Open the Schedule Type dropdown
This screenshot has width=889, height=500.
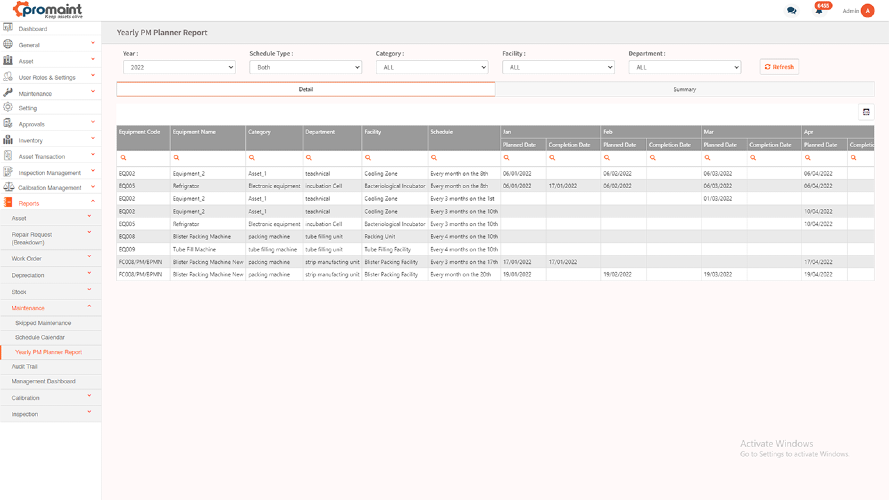click(306, 67)
